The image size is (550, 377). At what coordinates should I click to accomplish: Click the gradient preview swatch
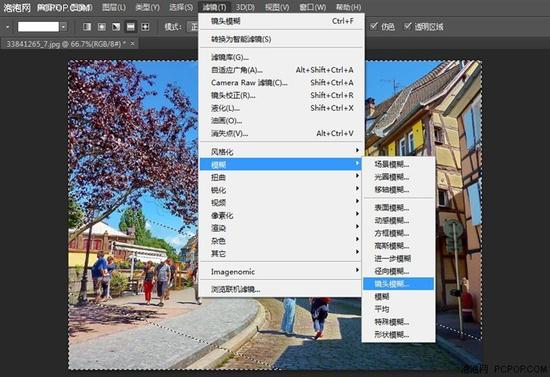pos(38,27)
